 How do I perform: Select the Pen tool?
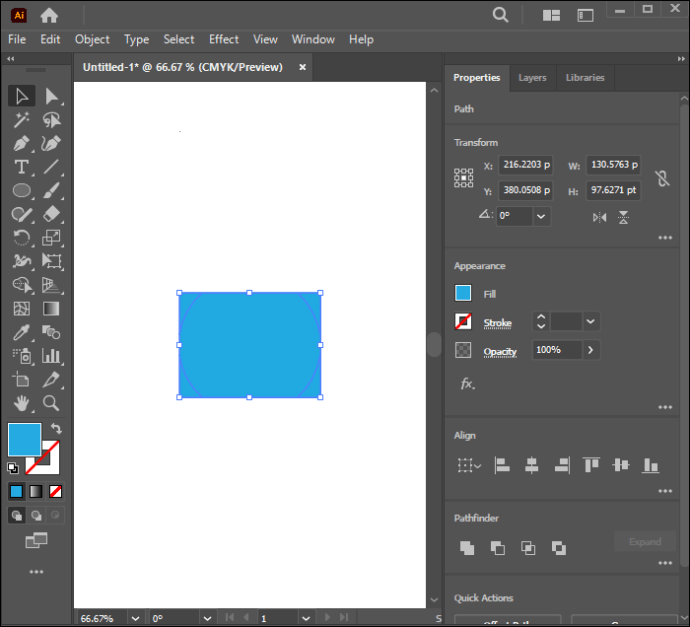[21, 143]
